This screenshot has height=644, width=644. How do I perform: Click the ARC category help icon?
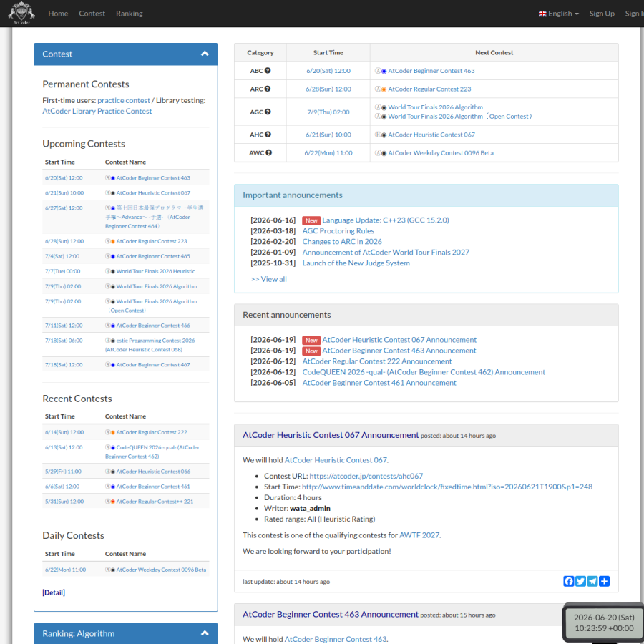pyautogui.click(x=268, y=89)
